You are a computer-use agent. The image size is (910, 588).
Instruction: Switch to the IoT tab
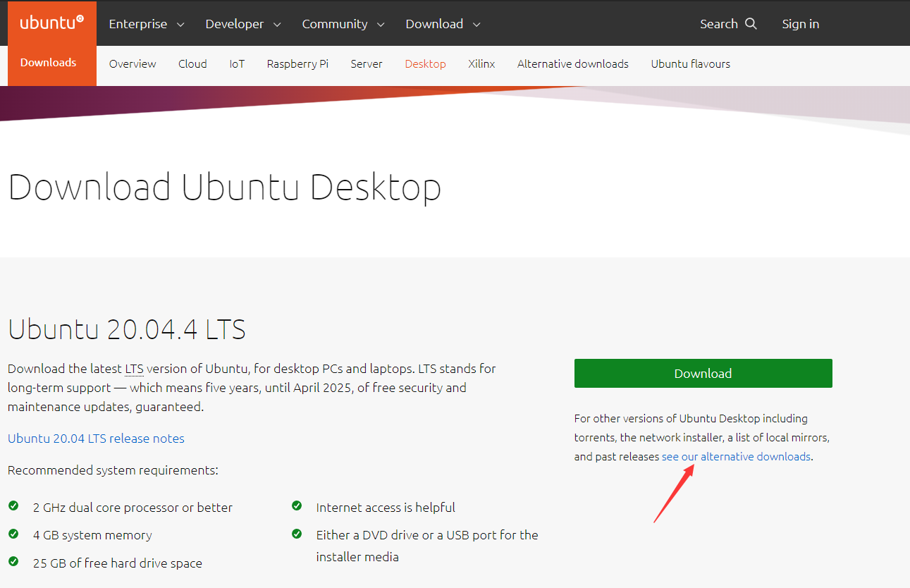pos(237,64)
